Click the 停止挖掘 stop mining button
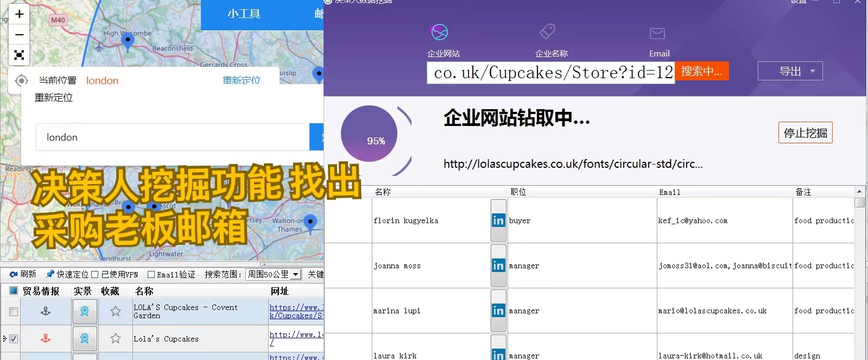The height and width of the screenshot is (360, 868). pyautogui.click(x=806, y=133)
